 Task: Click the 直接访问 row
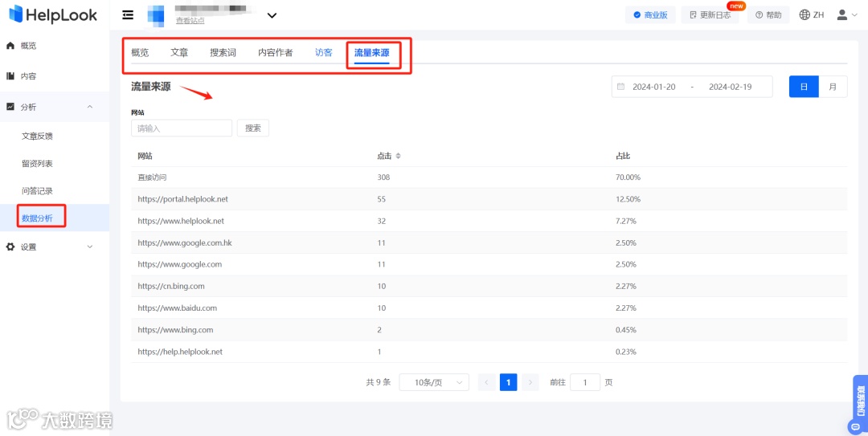tap(489, 177)
